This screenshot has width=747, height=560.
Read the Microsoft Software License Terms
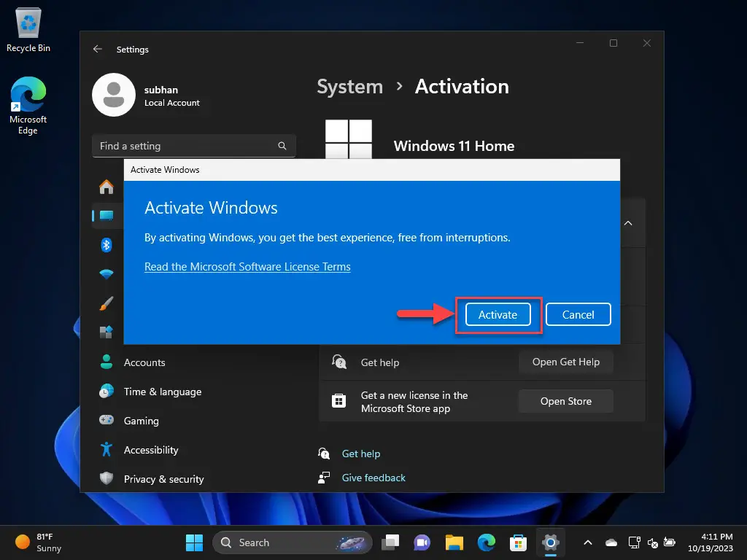(x=247, y=267)
